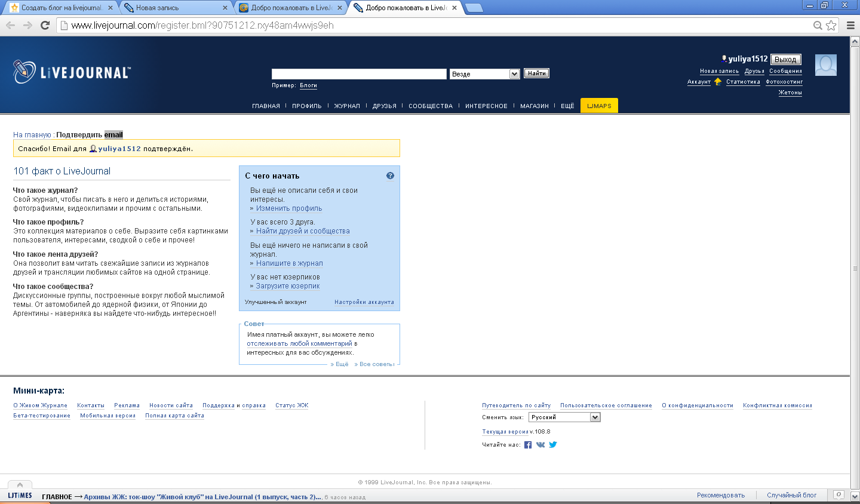Bookmark this page with the star icon
Viewport: 860px width, 504px height.
831,25
